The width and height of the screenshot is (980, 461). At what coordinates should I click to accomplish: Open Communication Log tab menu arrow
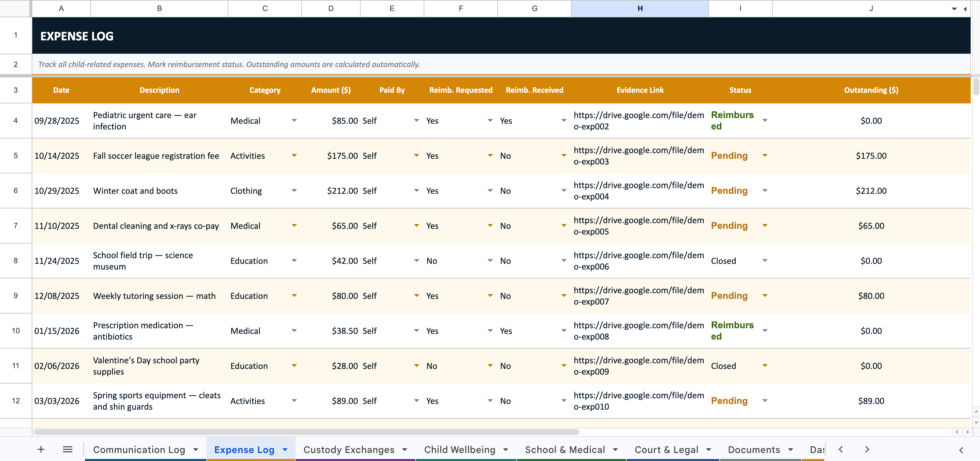click(196, 450)
